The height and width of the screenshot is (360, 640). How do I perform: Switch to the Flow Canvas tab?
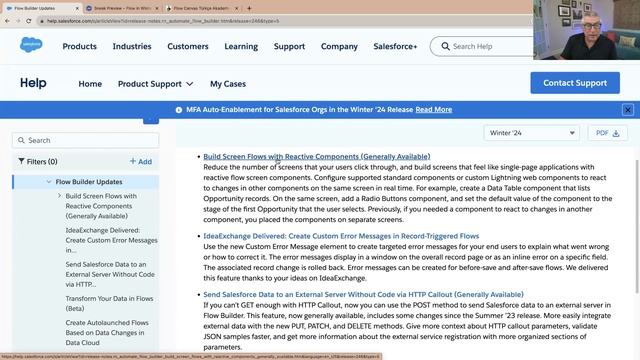(x=200, y=8)
